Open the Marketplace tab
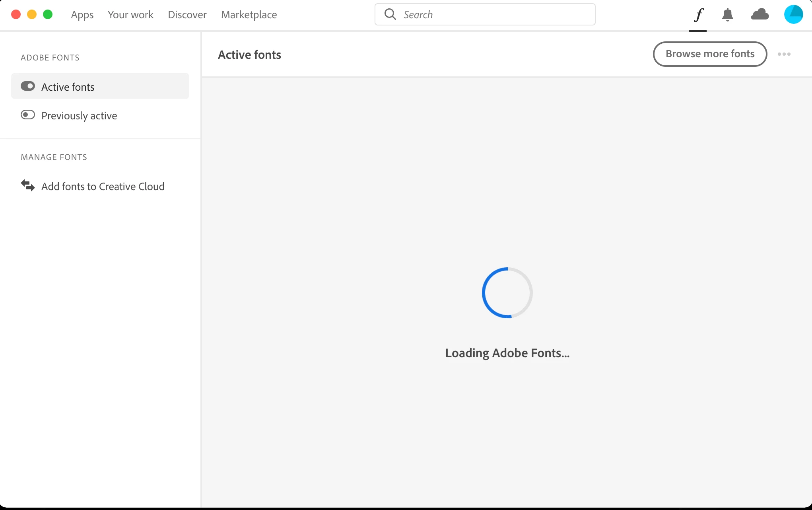Viewport: 812px width, 510px height. tap(249, 15)
